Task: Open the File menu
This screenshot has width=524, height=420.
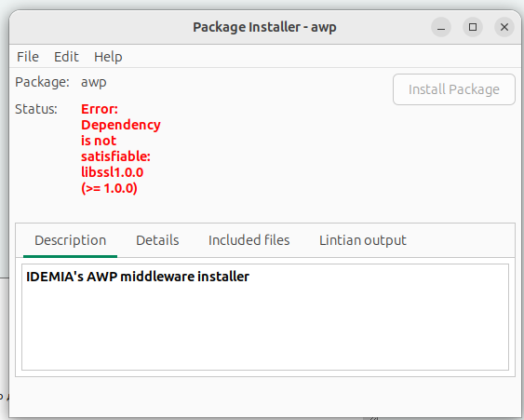Action: point(28,57)
